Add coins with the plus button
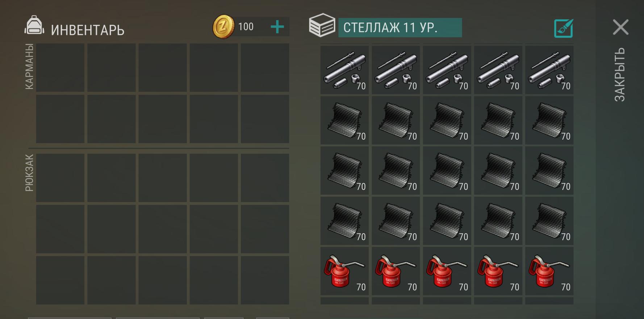Screen dimensions: 644x319 tap(277, 27)
